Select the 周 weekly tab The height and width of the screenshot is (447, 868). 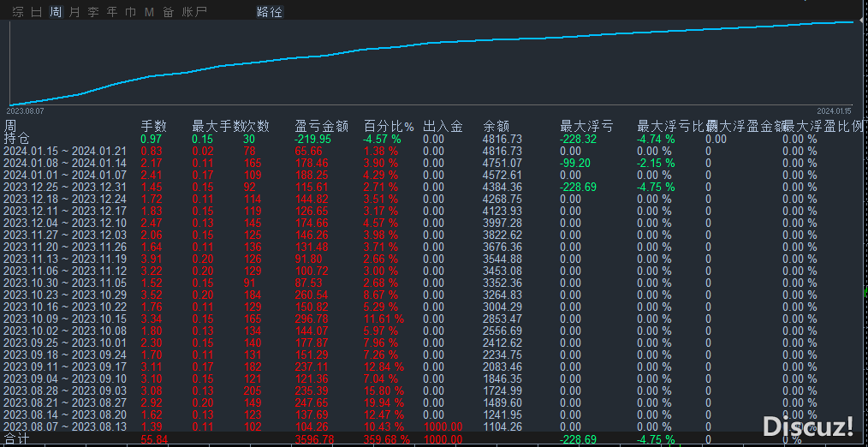point(56,12)
